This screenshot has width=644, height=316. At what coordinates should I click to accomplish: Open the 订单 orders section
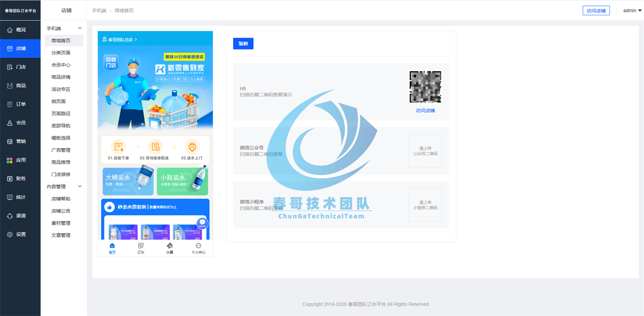pyautogui.click(x=20, y=104)
